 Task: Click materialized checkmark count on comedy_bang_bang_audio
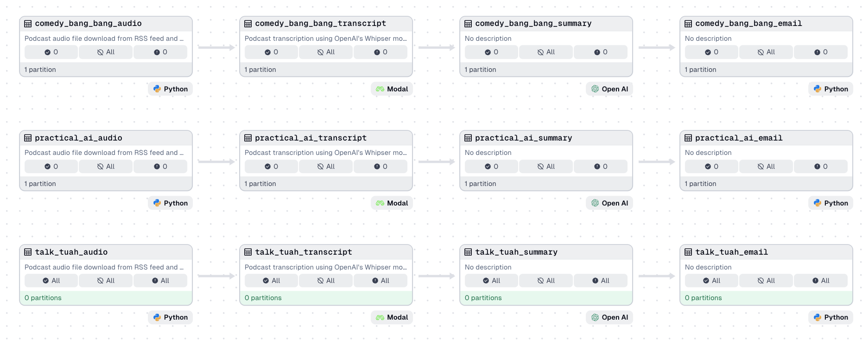[x=51, y=52]
